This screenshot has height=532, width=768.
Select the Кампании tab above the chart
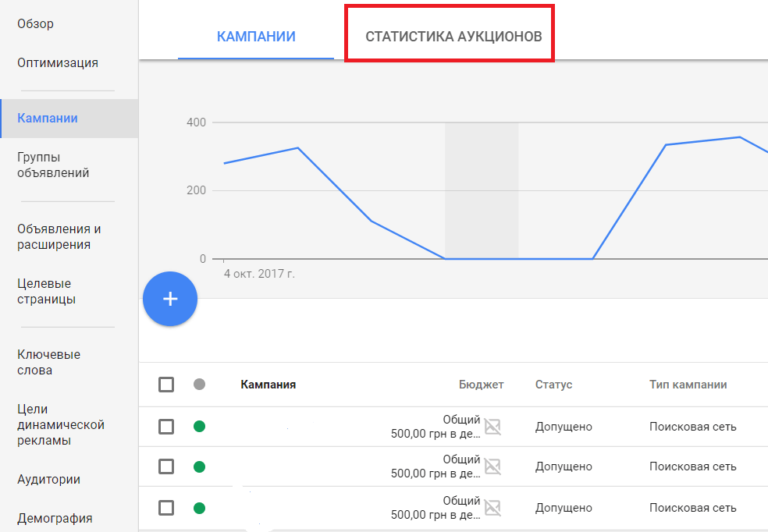pyautogui.click(x=256, y=37)
